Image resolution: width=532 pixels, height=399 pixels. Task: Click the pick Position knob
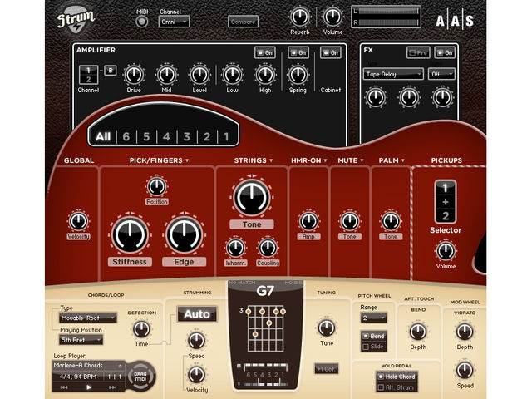[156, 186]
